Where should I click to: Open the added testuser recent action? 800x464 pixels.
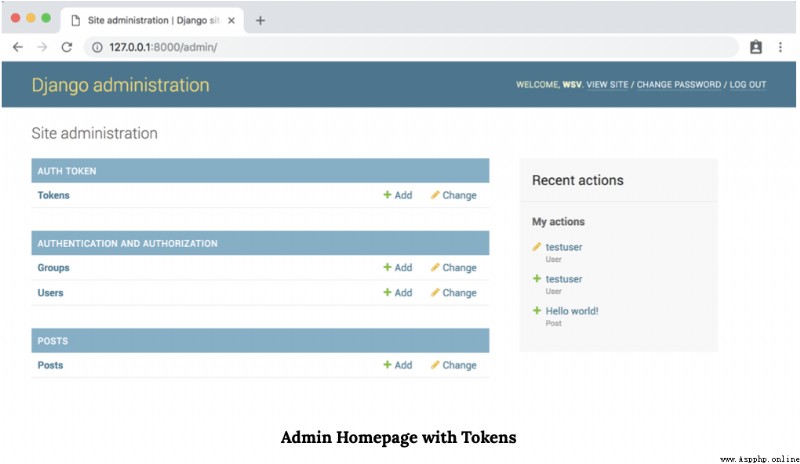click(564, 279)
